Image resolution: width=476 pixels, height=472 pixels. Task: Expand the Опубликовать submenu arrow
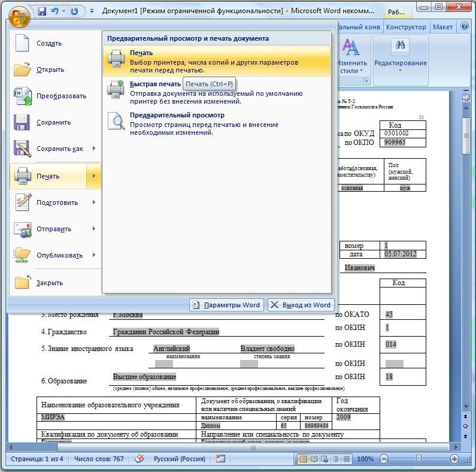pyautogui.click(x=94, y=255)
